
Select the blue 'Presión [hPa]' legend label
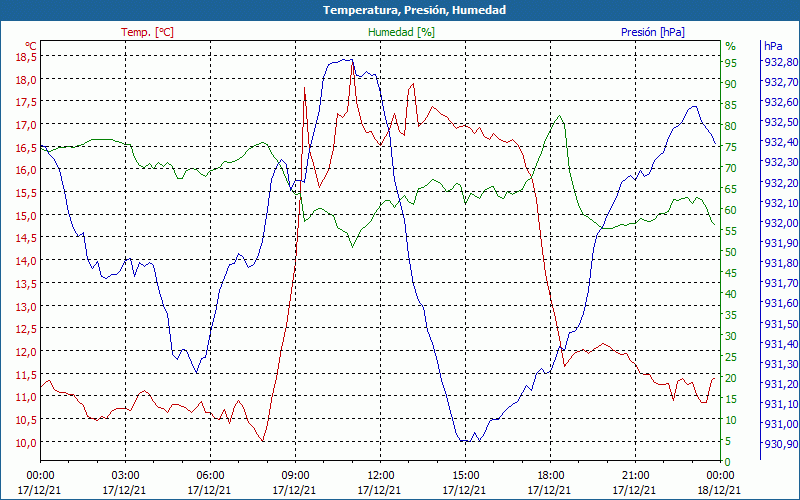click(x=653, y=32)
